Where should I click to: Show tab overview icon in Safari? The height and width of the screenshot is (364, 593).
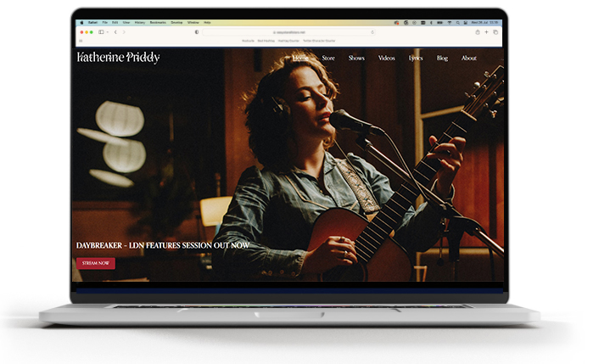point(496,32)
